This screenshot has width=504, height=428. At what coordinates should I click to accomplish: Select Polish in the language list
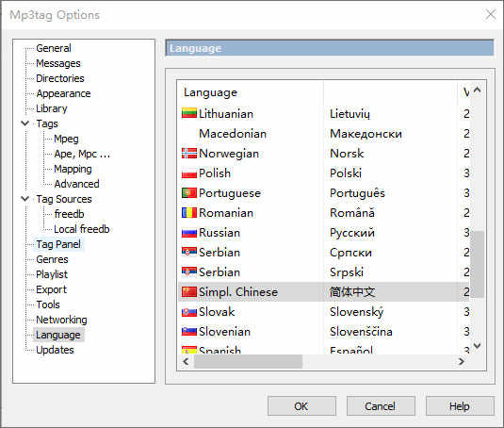(x=215, y=173)
